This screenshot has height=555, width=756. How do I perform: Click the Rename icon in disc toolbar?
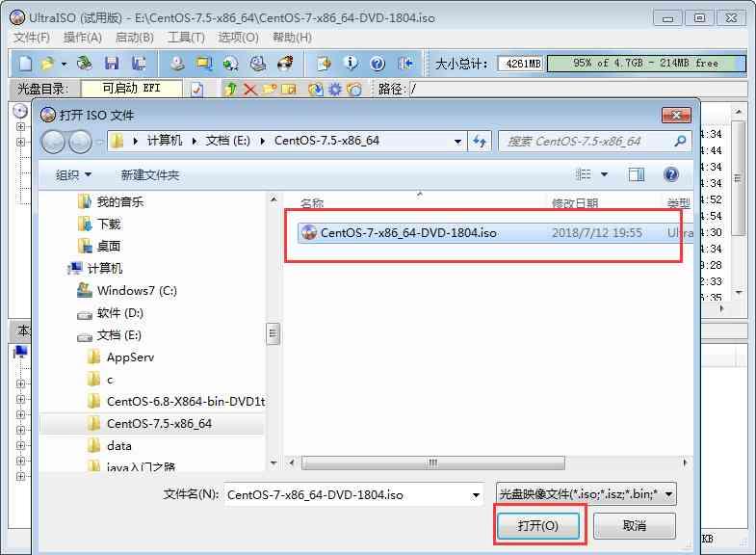click(x=288, y=90)
